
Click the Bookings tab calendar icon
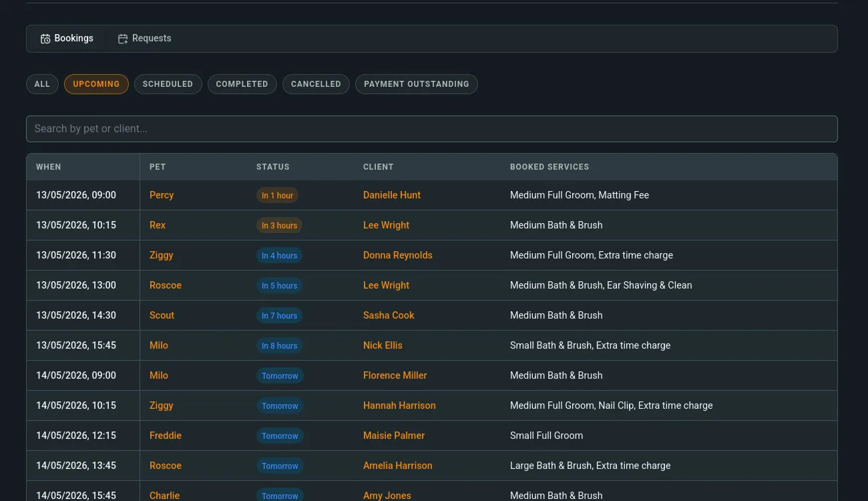[45, 39]
